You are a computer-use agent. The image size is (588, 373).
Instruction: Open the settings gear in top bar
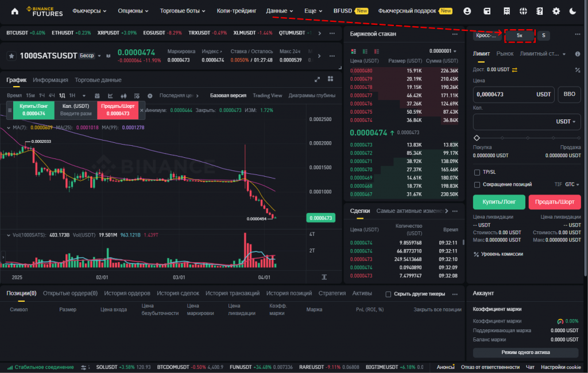click(x=556, y=11)
